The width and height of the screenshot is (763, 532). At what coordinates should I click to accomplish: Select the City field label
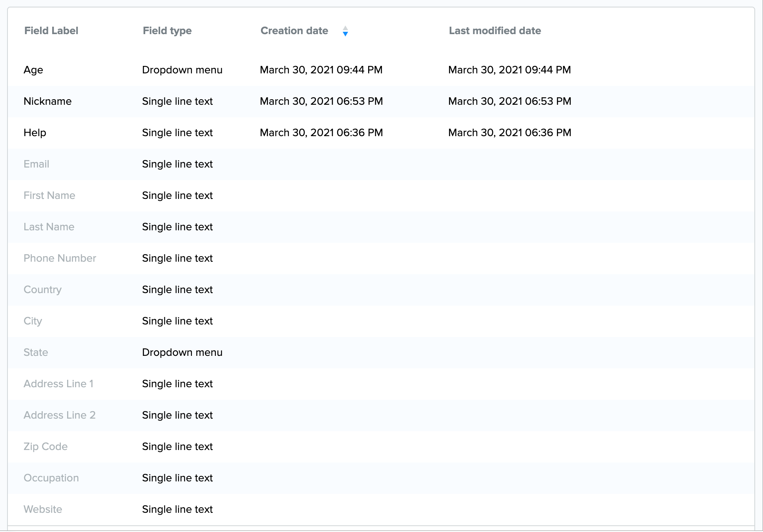(x=33, y=321)
